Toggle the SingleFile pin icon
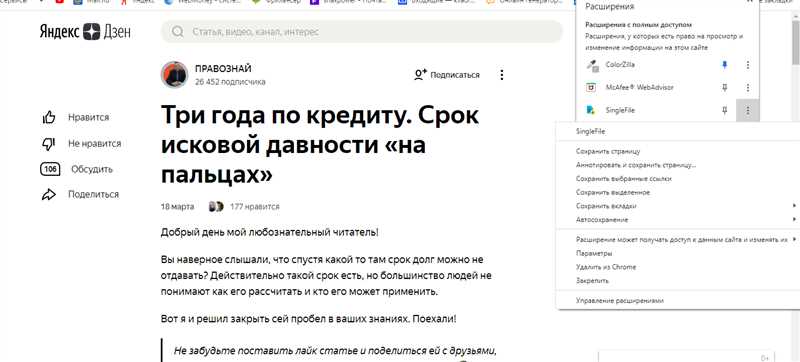Viewport: 800px width, 362px height. [x=724, y=110]
